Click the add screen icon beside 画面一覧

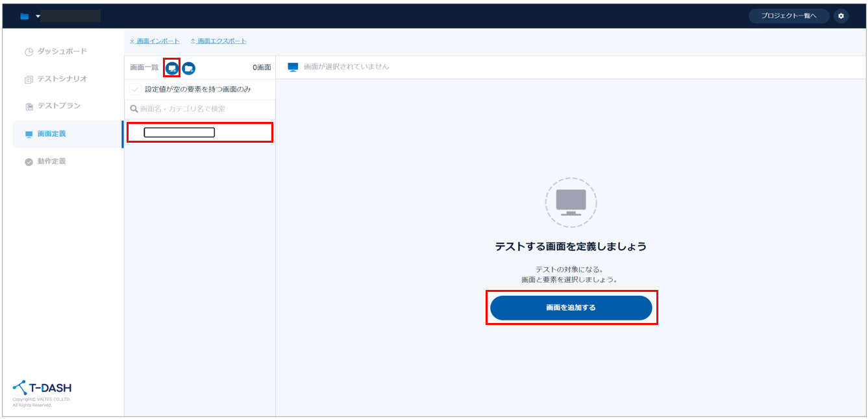(x=172, y=68)
